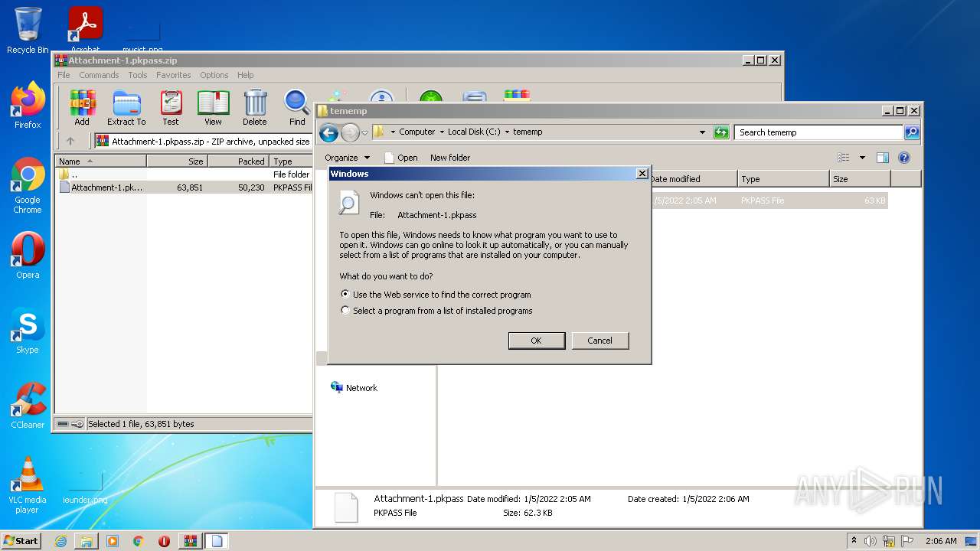Click the Test archive icon in WinRAR
This screenshot has width=980, height=551.
(x=171, y=108)
